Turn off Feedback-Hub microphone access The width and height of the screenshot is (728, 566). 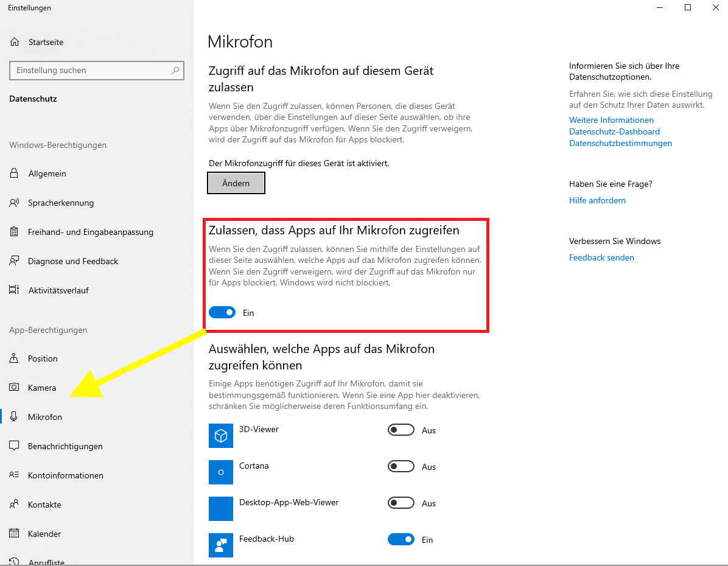[401, 540]
